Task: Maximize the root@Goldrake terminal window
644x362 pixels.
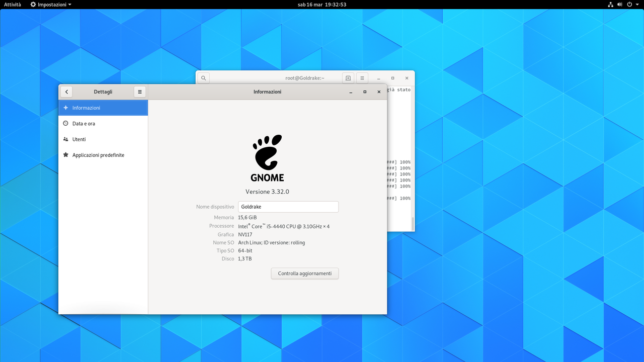Action: click(x=393, y=78)
